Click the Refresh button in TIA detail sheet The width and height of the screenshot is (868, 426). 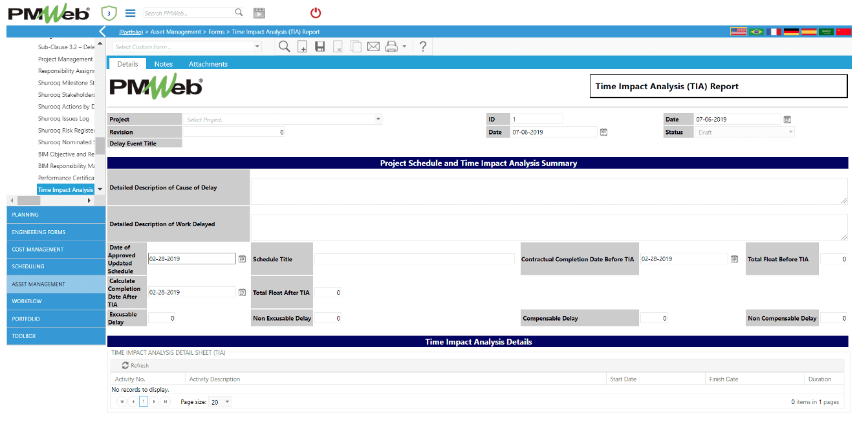[x=135, y=366]
